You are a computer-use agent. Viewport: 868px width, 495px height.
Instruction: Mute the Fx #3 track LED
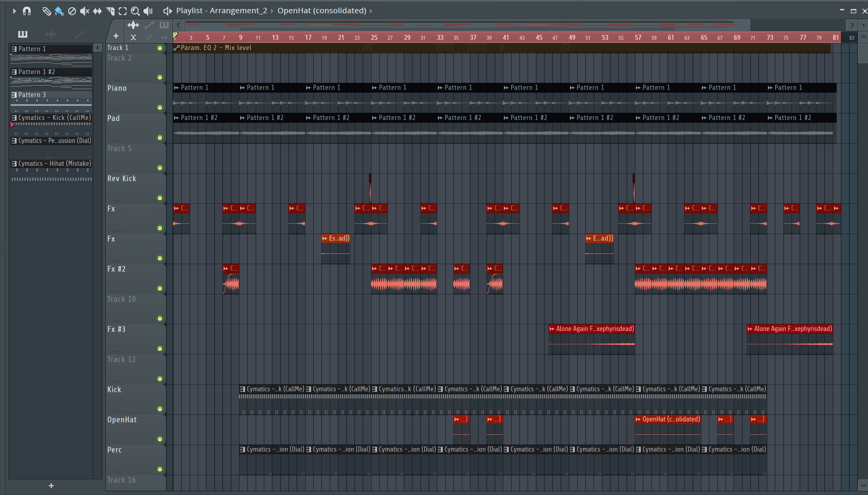coord(160,348)
